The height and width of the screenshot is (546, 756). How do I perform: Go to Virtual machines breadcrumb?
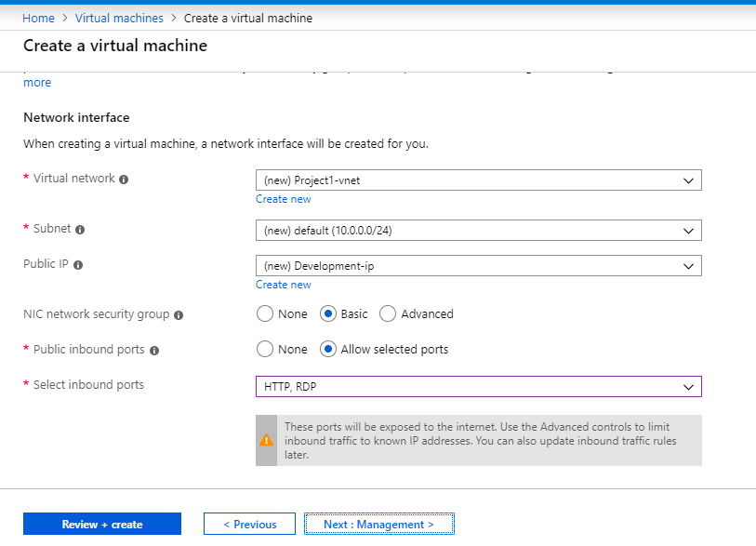(x=119, y=18)
